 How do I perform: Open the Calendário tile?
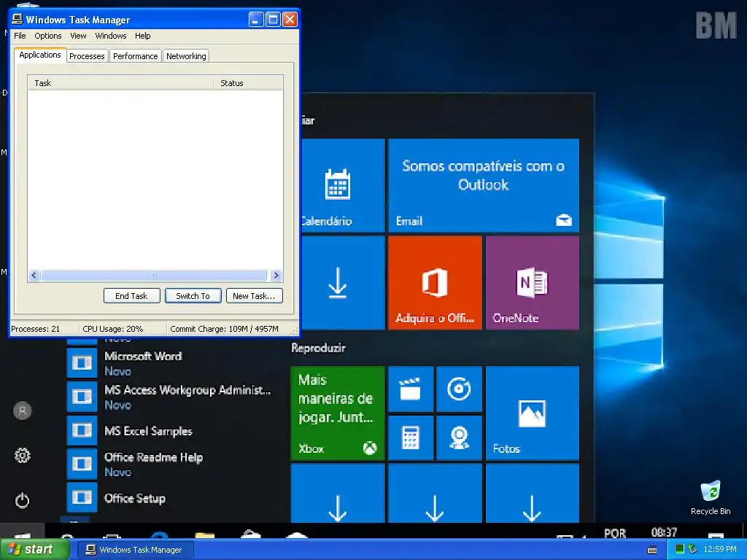[343, 185]
